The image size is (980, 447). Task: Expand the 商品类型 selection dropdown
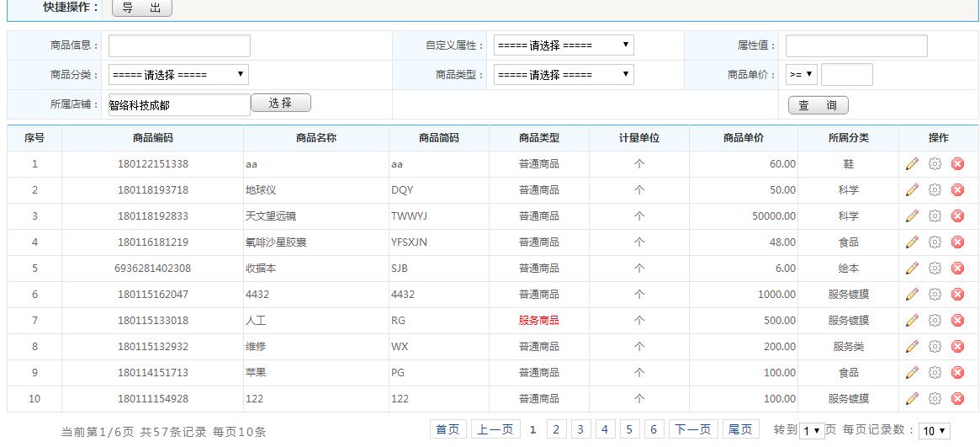pos(563,75)
